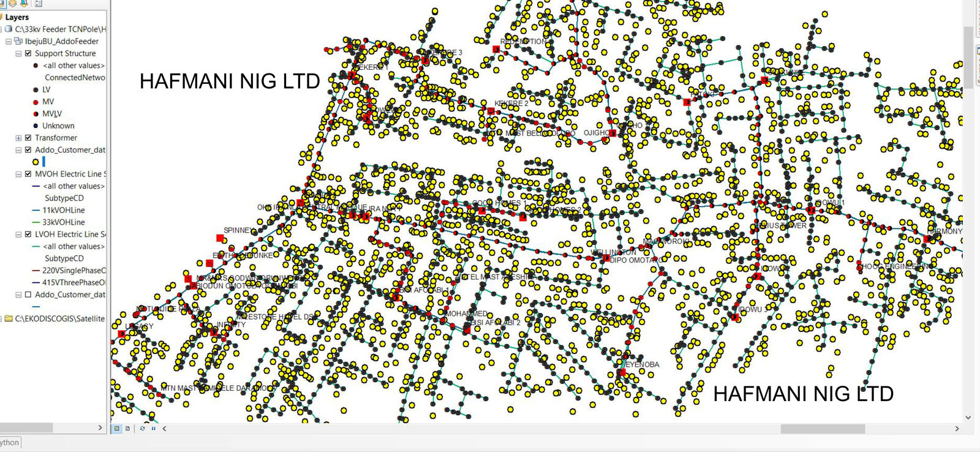
Task: Click the ConnectedNetwo field label
Action: (75, 78)
